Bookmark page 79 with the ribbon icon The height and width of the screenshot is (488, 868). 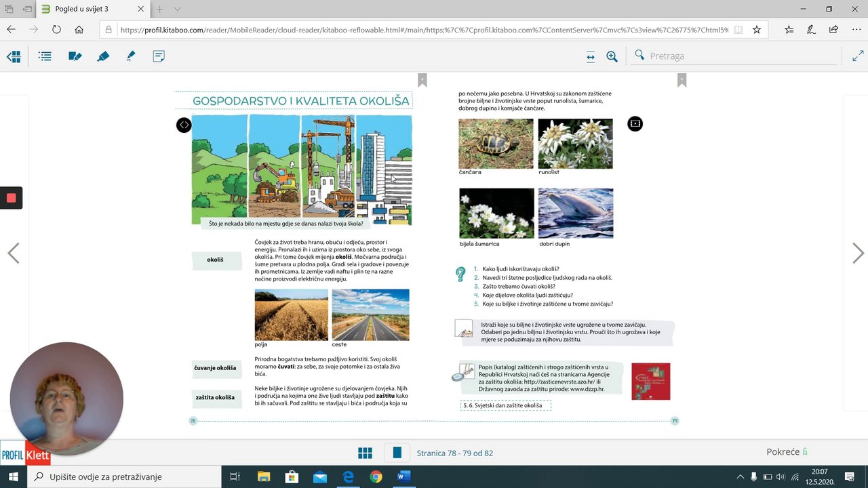point(682,80)
